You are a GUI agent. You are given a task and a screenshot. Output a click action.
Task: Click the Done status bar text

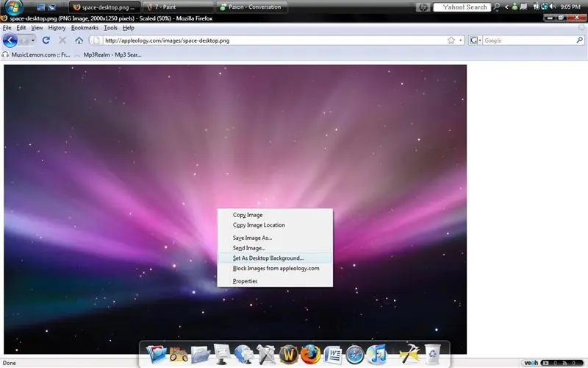(10, 363)
